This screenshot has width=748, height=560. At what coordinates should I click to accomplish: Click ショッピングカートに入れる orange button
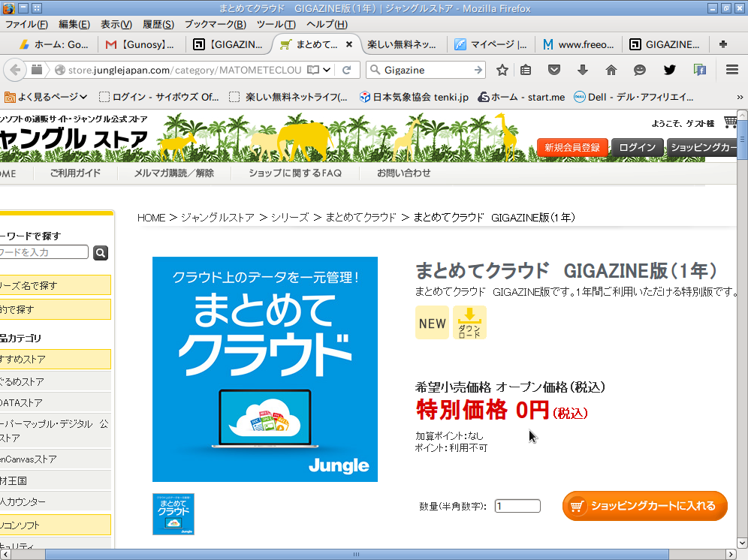pyautogui.click(x=644, y=506)
